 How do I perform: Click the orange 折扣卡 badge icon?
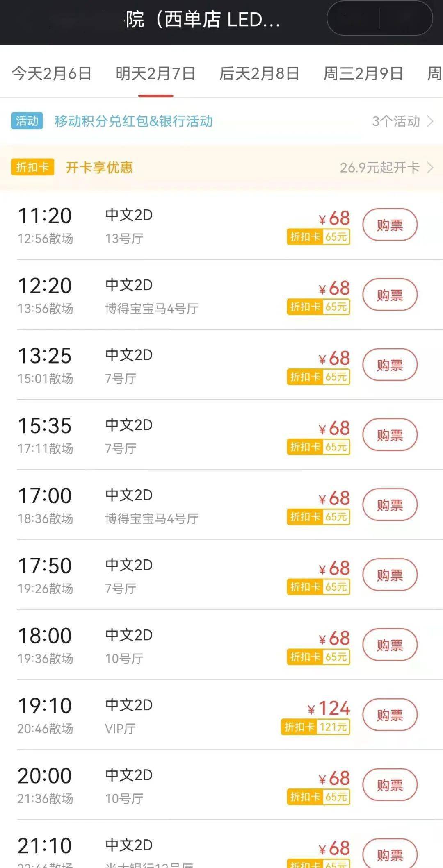pyautogui.click(x=33, y=167)
